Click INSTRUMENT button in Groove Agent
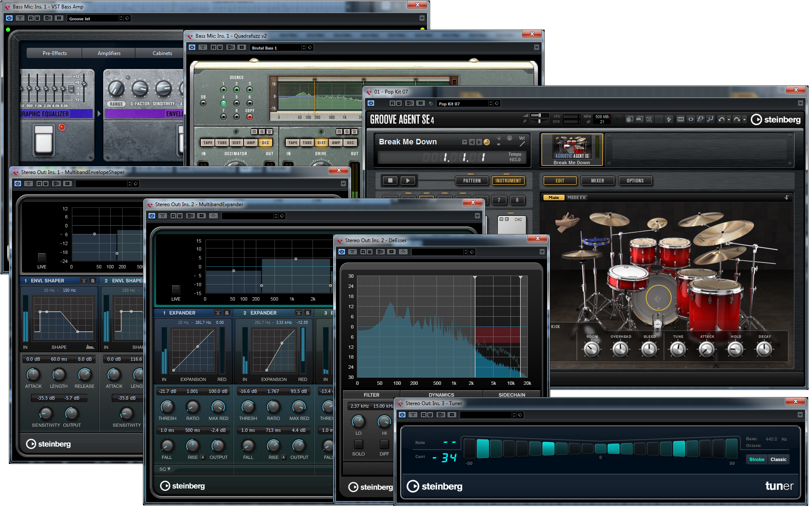 [x=508, y=181]
